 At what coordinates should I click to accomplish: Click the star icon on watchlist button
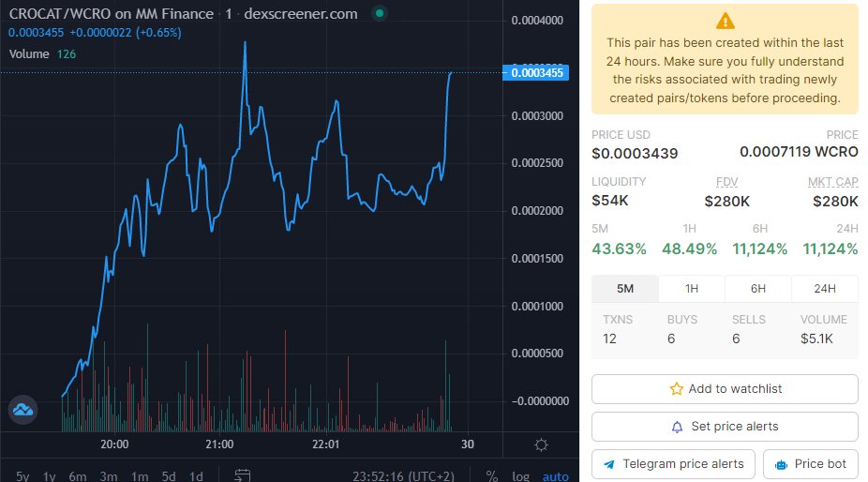(x=677, y=389)
